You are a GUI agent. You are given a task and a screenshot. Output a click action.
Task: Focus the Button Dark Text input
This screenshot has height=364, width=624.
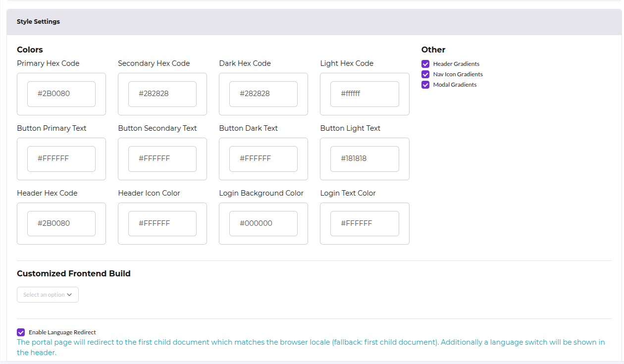[x=263, y=159]
